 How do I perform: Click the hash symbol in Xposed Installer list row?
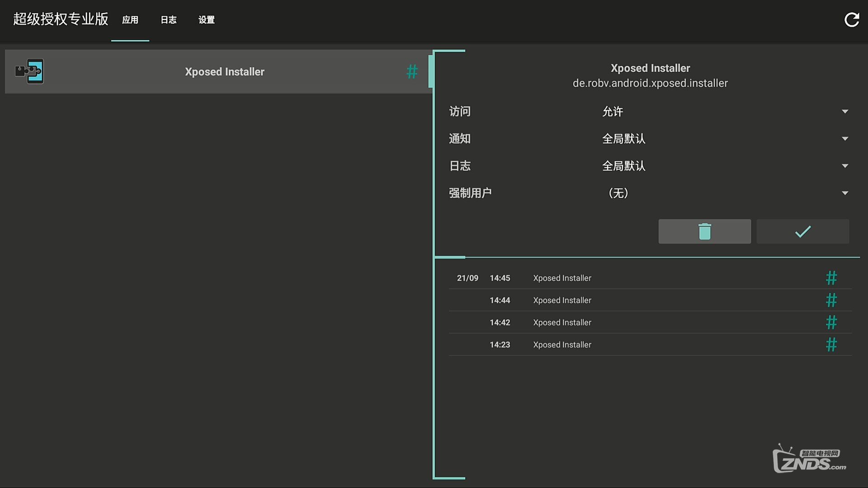pyautogui.click(x=412, y=71)
